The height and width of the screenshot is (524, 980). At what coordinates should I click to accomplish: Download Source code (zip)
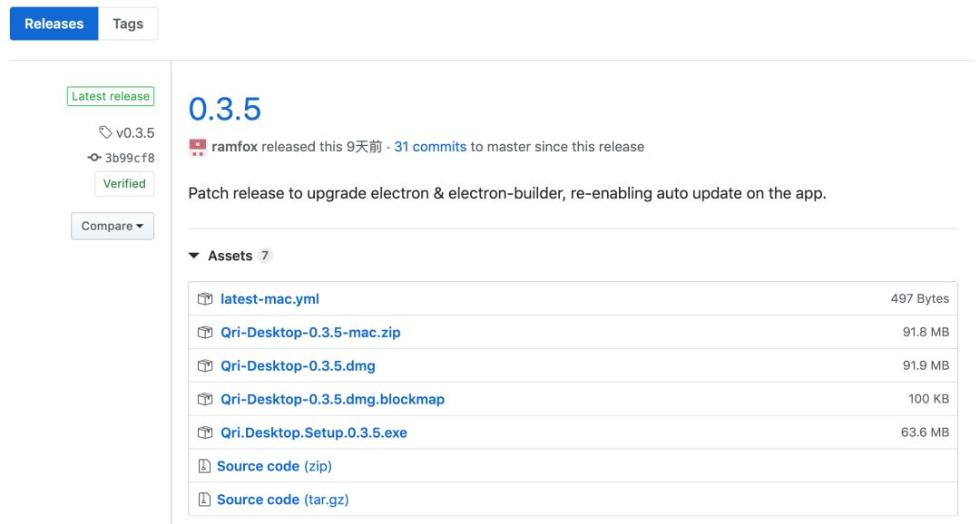pyautogui.click(x=274, y=466)
